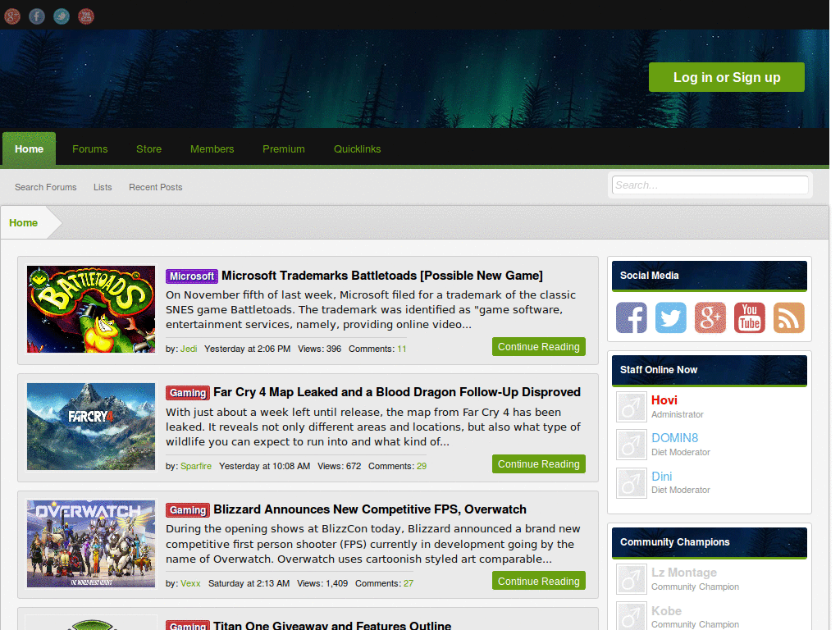The width and height of the screenshot is (840, 630).
Task: Click the 27 comments count link
Action: (409, 583)
